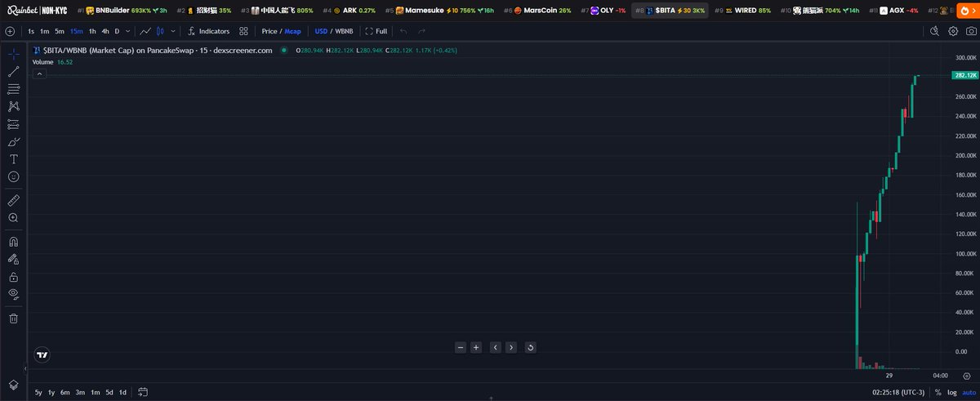Switch to line chart style
980x401 pixels.
click(x=145, y=31)
